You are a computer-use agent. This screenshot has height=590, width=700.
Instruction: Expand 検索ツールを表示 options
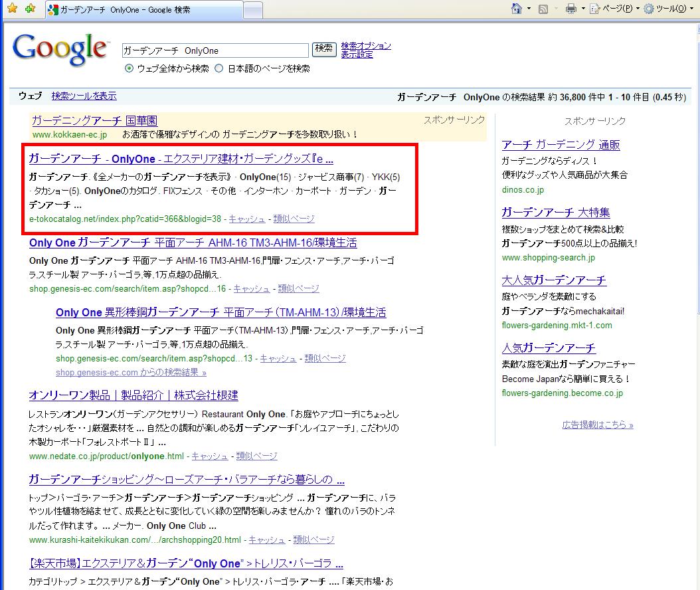(84, 96)
